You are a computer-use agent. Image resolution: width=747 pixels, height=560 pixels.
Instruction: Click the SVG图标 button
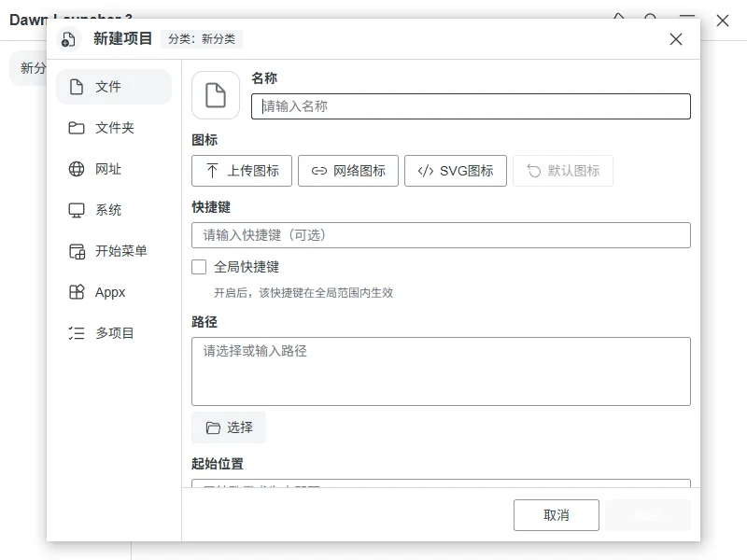pos(456,171)
